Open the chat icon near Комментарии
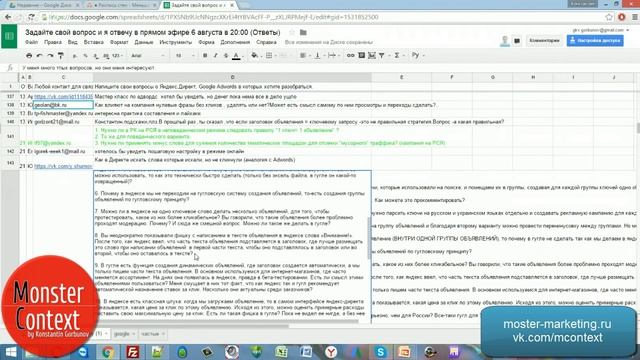Viewport: 640px width, 360px height. click(x=517, y=41)
